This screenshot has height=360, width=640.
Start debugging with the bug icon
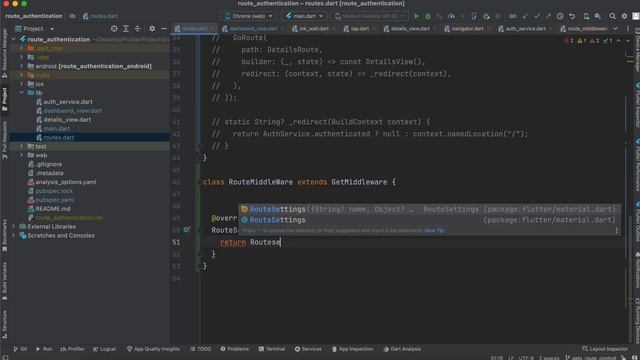(428, 16)
